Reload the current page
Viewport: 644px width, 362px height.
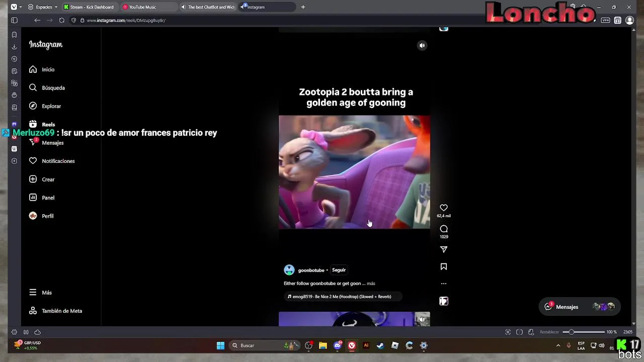[61, 20]
